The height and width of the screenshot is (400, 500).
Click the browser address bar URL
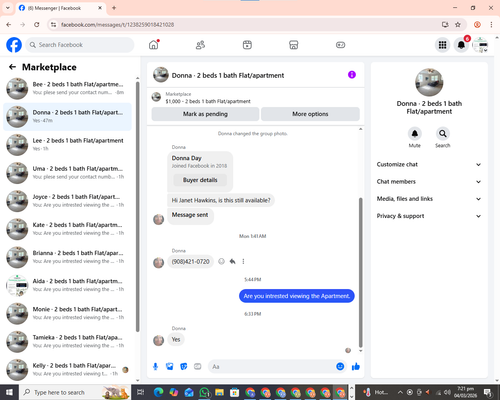[x=117, y=25]
